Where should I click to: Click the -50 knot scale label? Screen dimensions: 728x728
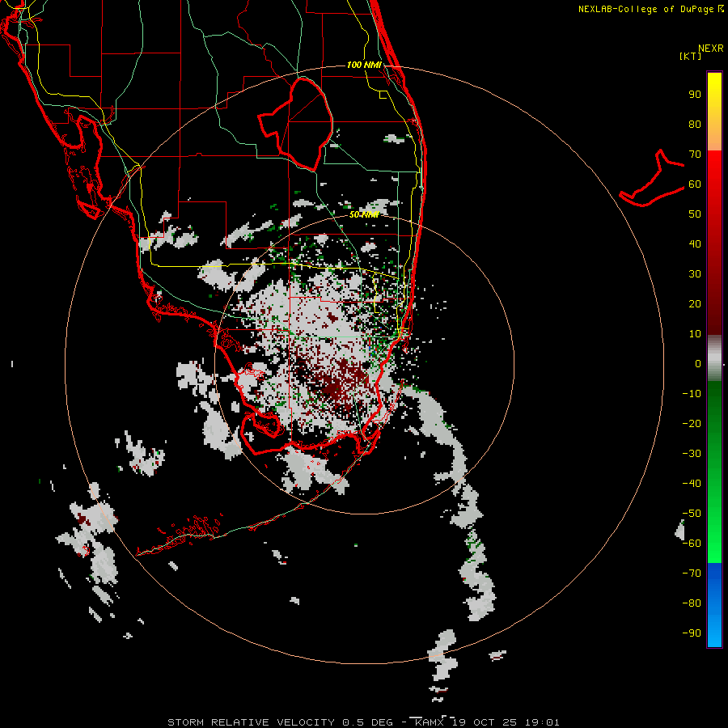pyautogui.click(x=692, y=514)
